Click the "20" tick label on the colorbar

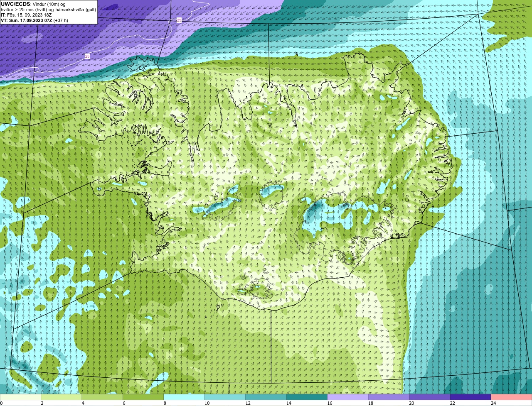click(411, 403)
